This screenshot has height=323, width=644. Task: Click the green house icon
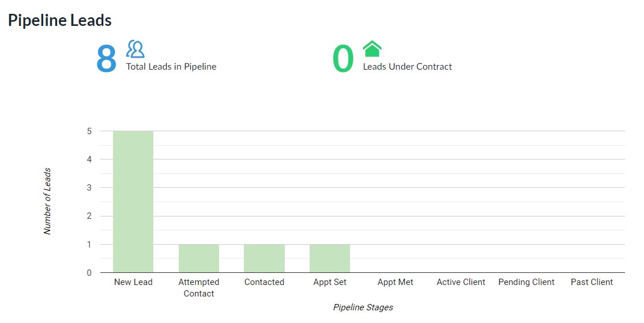(372, 49)
